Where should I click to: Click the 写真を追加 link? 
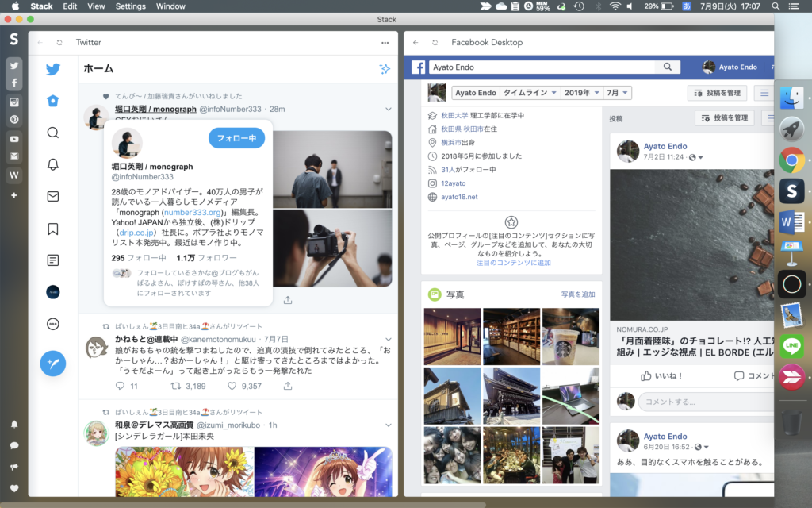click(x=578, y=294)
